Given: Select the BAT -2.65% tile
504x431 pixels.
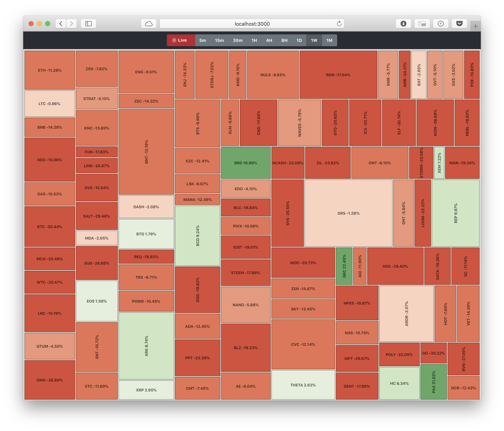Looking at the screenshot, I should coord(419,75).
